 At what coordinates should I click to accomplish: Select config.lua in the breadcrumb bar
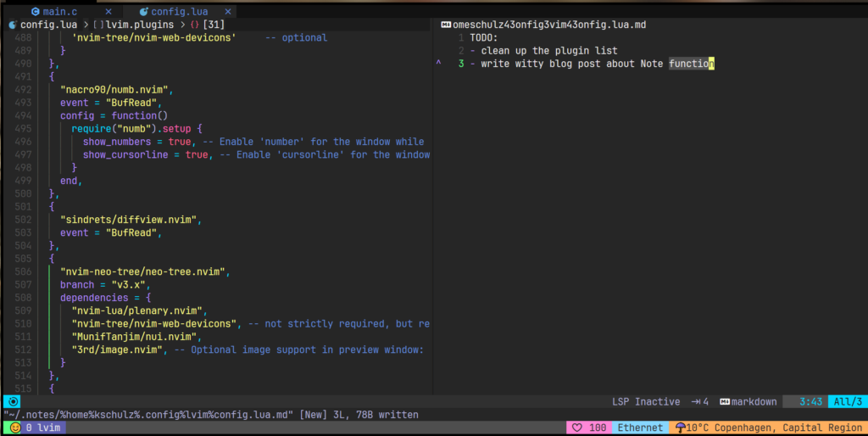pos(48,25)
